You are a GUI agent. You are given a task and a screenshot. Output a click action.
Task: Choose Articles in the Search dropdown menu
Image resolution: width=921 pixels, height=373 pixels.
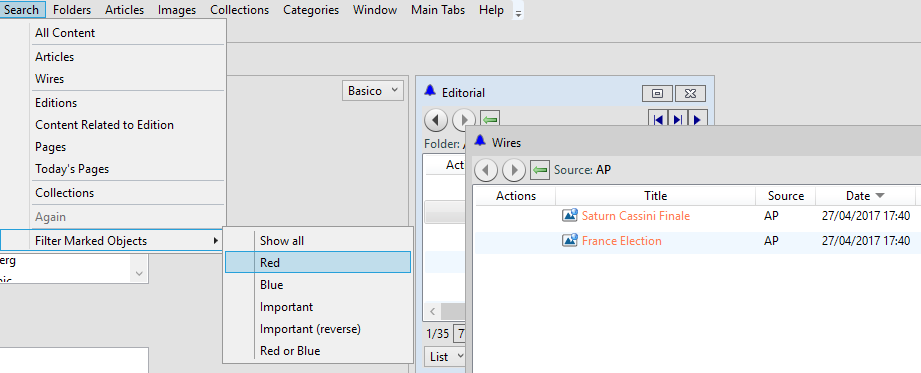click(x=113, y=57)
